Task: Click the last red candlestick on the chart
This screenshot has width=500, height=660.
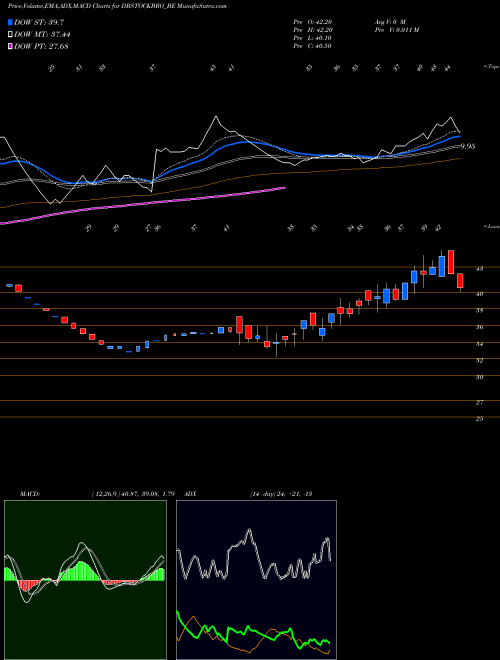Action: (x=460, y=281)
